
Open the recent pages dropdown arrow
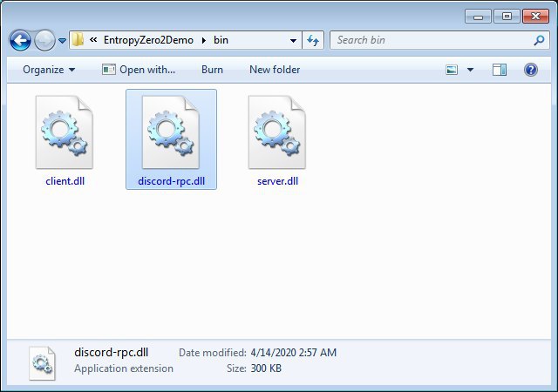pyautogui.click(x=62, y=41)
